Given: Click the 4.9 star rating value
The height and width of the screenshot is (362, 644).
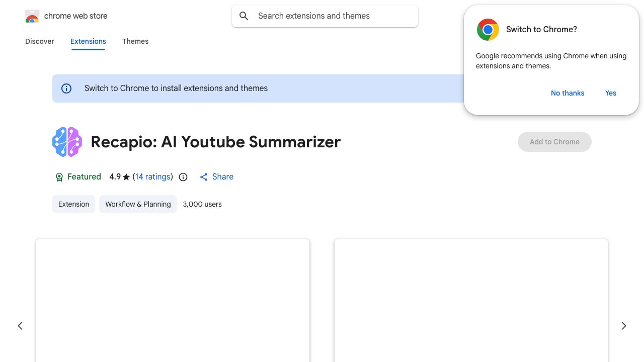Looking at the screenshot, I should point(120,177).
